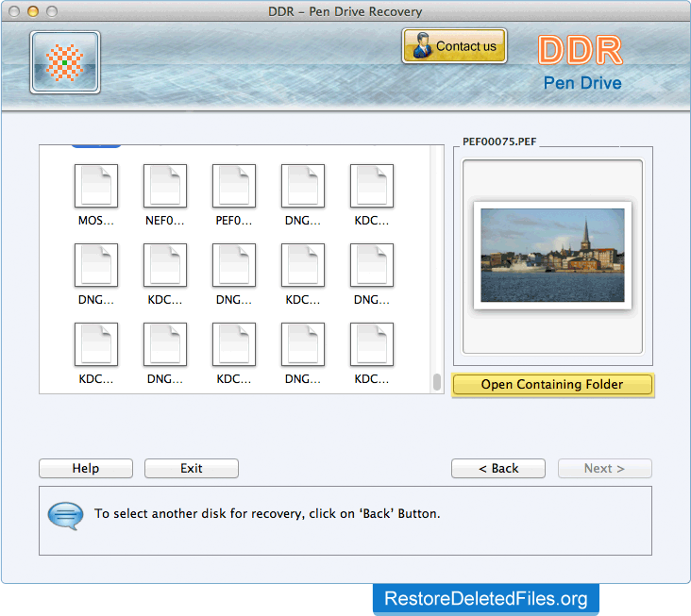
Task: Open the Help button
Action: (86, 469)
